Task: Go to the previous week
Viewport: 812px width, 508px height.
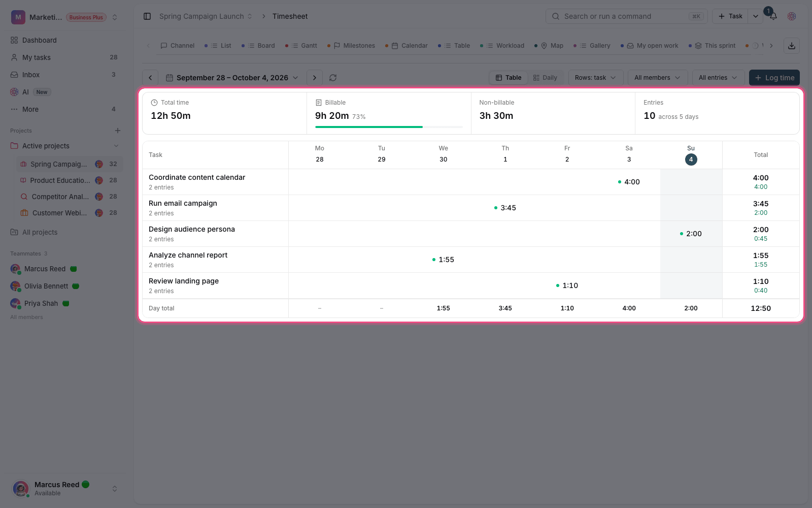Action: point(150,78)
